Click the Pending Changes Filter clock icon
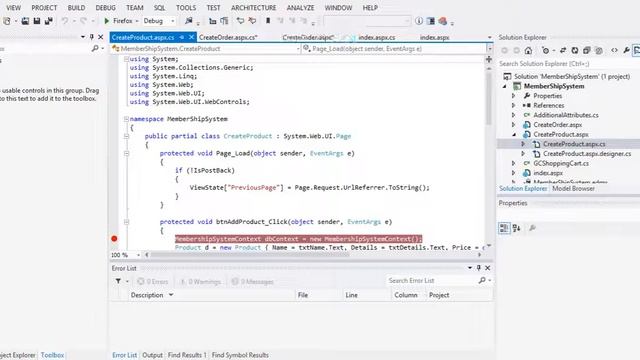Viewport: 640px width, 360px height. (x=545, y=50)
